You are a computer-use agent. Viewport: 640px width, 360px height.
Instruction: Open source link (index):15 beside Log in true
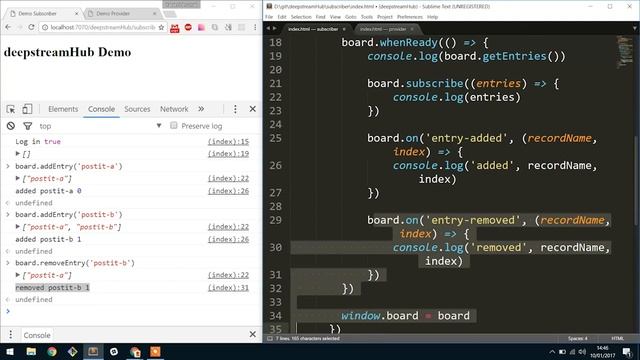pos(228,142)
